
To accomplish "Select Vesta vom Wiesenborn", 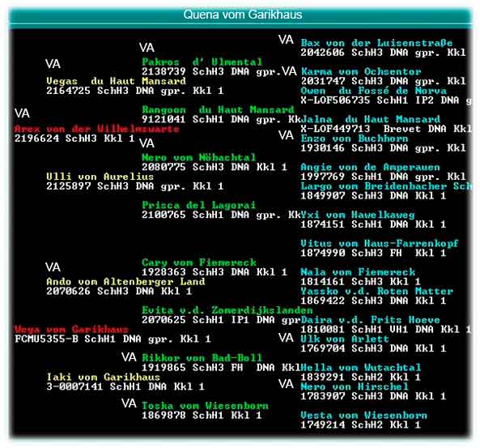I will pos(363,416).
